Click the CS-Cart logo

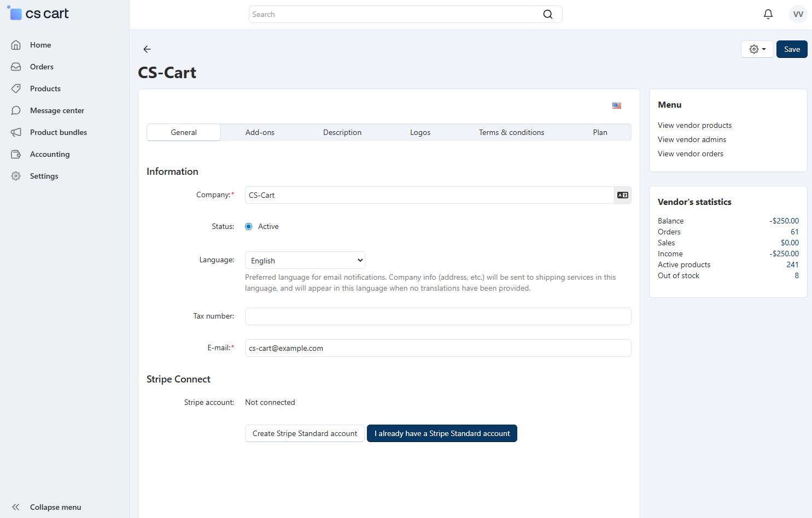(38, 14)
